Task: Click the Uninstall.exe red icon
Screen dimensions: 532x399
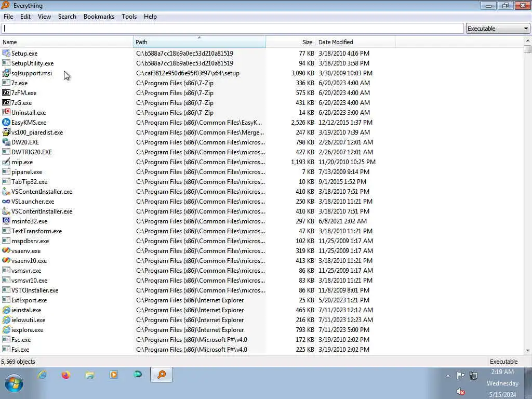Action: (6, 112)
